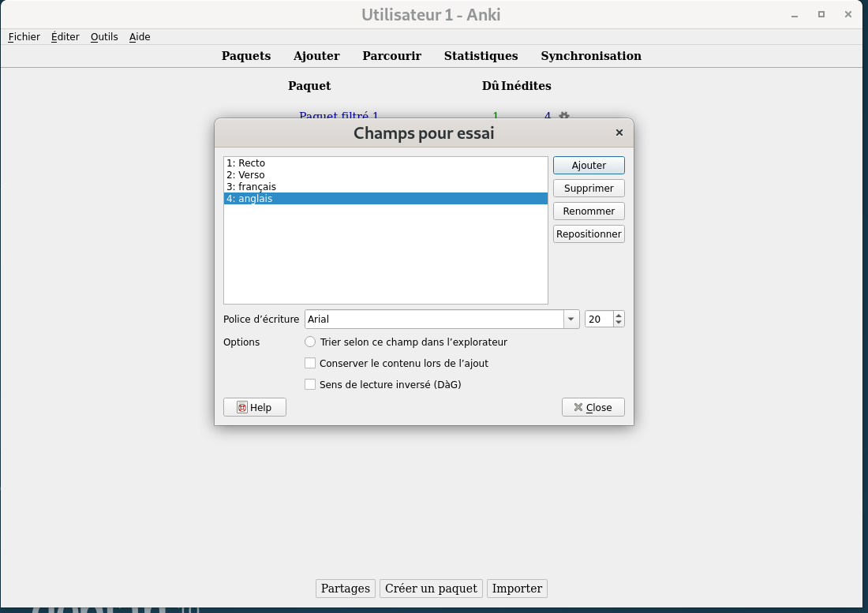Viewport: 868px width, 613px height.
Task: Click Renommer to rename the field
Action: point(589,211)
